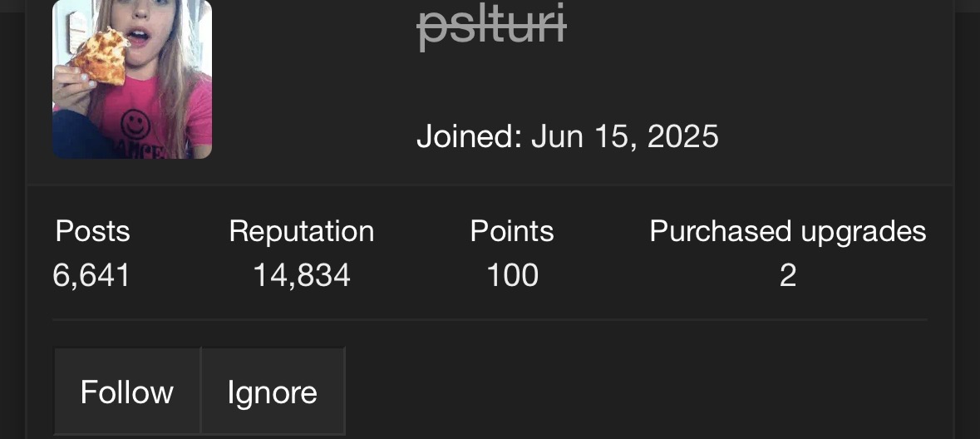This screenshot has height=439, width=980.
Task: Click the divider line above the Follow button
Action: (490, 319)
